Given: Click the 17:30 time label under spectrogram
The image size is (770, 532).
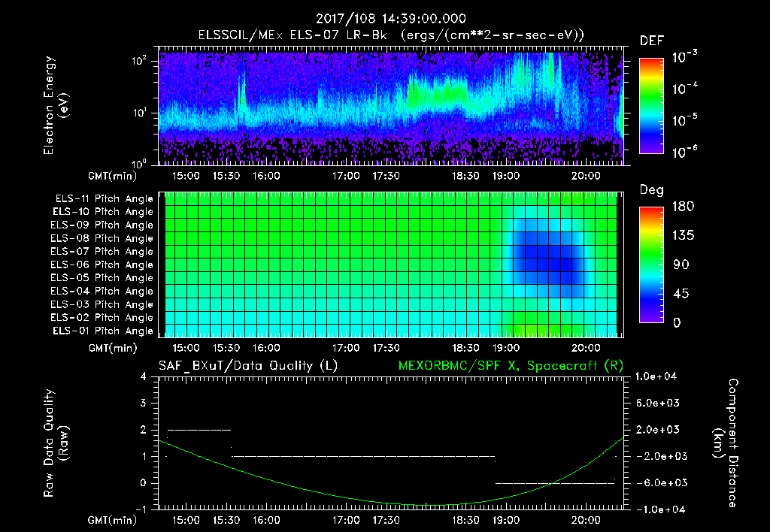Looking at the screenshot, I should [386, 176].
